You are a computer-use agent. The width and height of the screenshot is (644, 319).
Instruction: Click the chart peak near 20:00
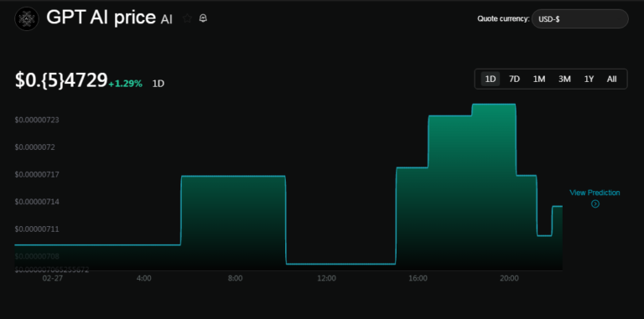494,104
